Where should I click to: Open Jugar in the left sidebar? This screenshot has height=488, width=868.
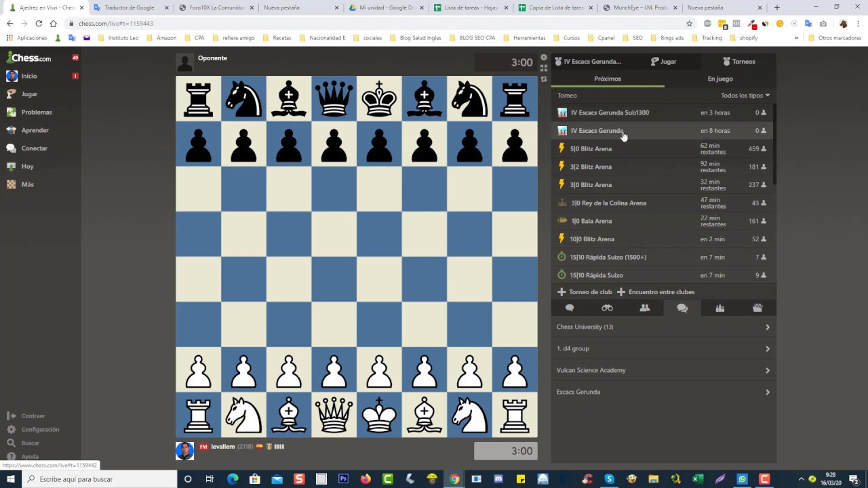(x=28, y=94)
